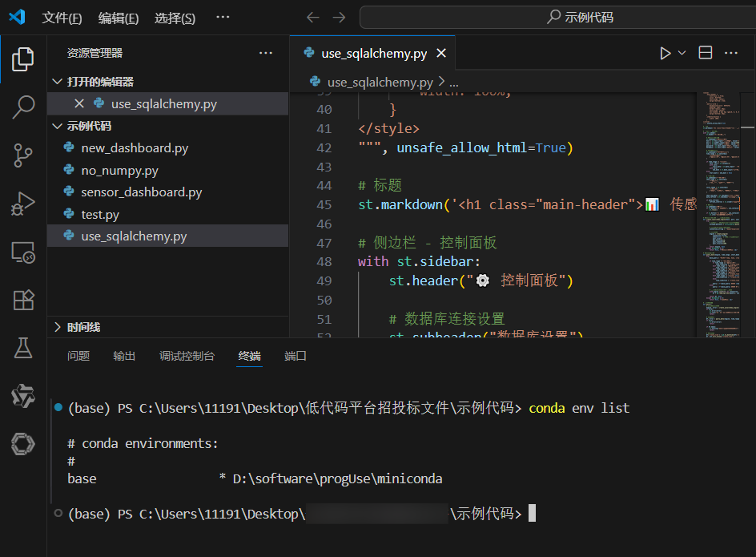Toggle the Explorer view in the activity bar
756x557 pixels.
coord(22,58)
